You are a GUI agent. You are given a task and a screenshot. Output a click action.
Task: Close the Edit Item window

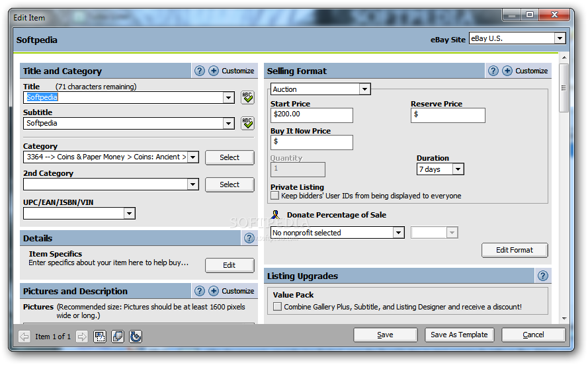tap(555, 15)
